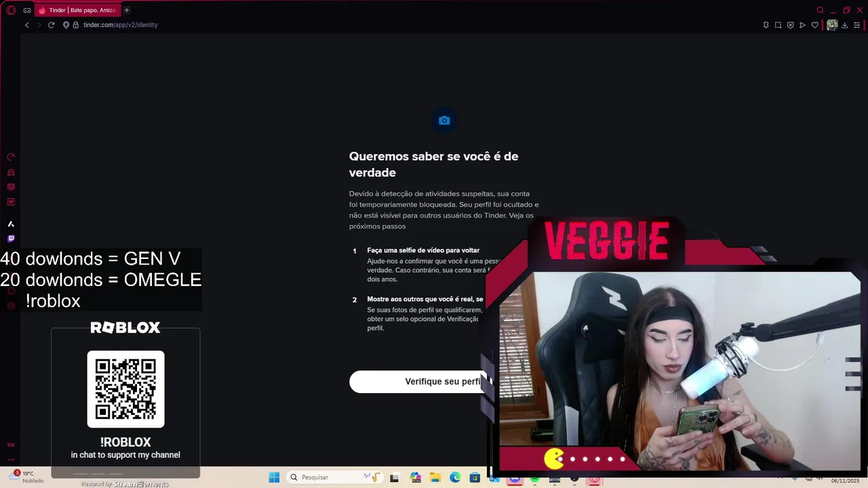The image size is (868, 488).
Task: Click heading 'Queremos saber se você é de verdade'
Action: click(x=433, y=164)
